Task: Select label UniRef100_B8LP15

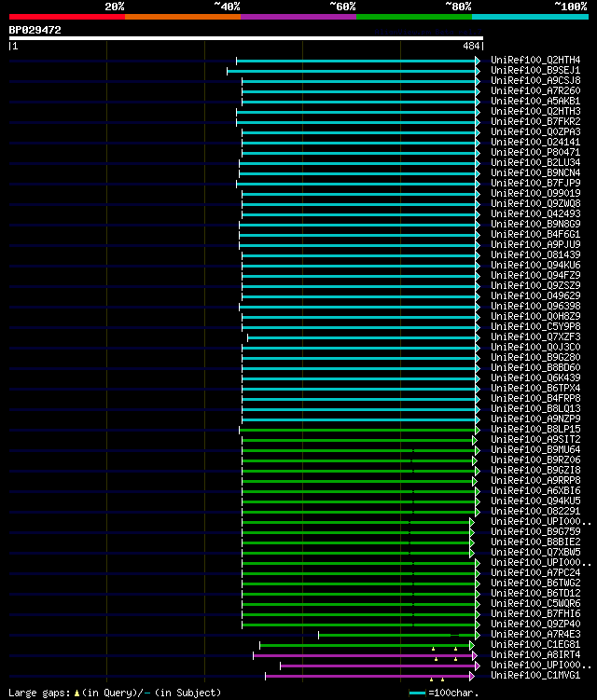Action: click(x=535, y=430)
